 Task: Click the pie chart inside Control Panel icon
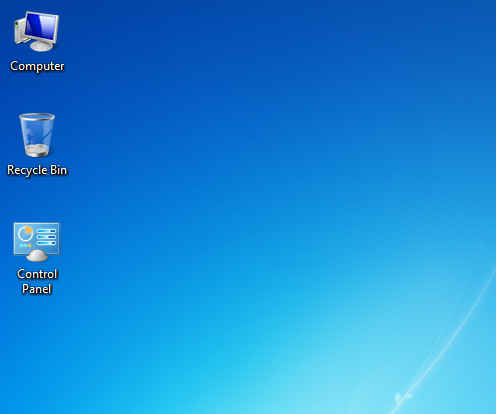(25, 233)
